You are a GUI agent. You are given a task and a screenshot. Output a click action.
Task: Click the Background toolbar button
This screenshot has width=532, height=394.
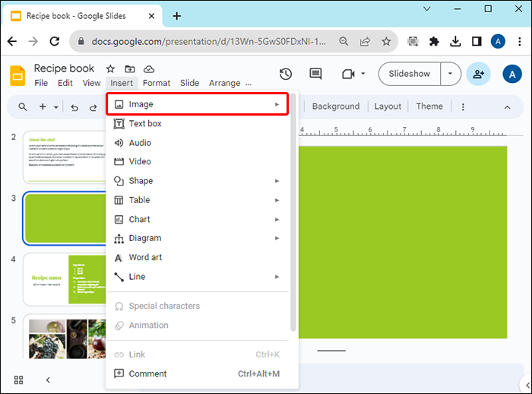(336, 106)
